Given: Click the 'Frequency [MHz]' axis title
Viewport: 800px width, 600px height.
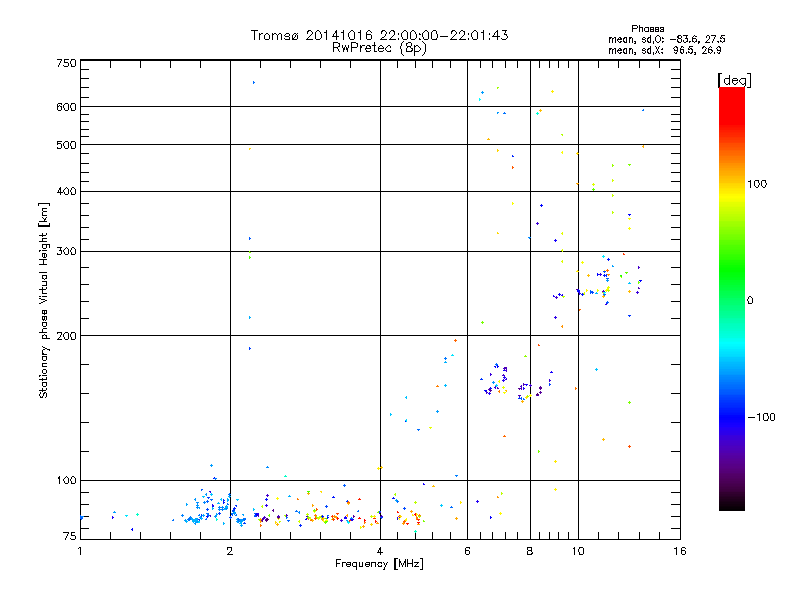Looking at the screenshot, I should [379, 564].
